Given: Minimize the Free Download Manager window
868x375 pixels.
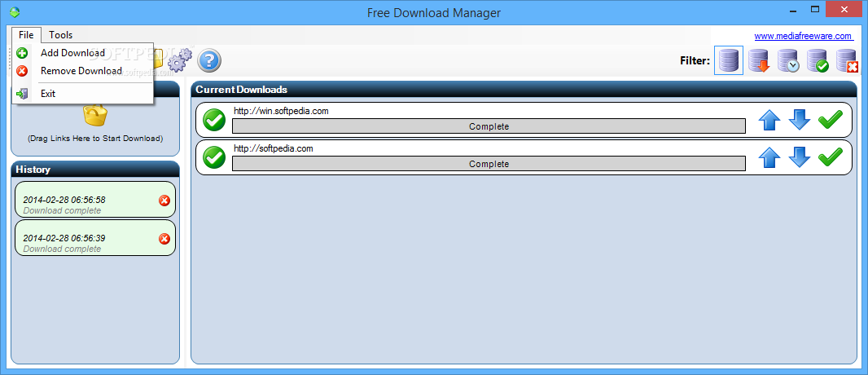Looking at the screenshot, I should pos(793,10).
